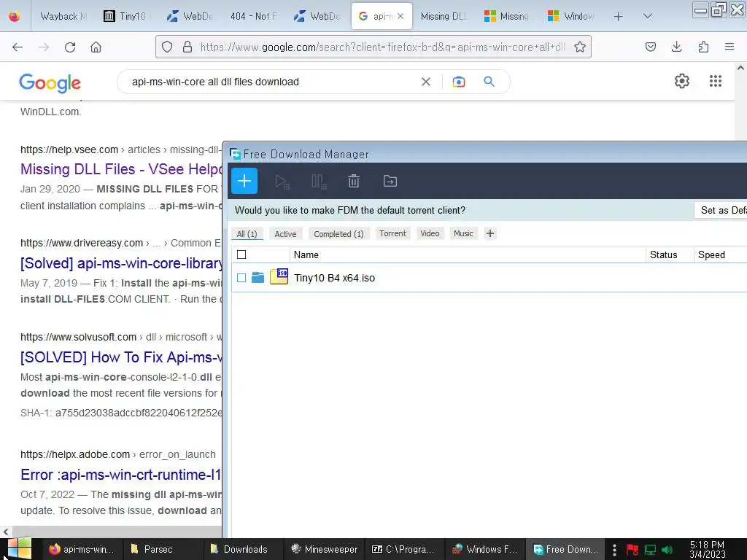Open the blue folder icon for Tiny10 download

pos(258,278)
